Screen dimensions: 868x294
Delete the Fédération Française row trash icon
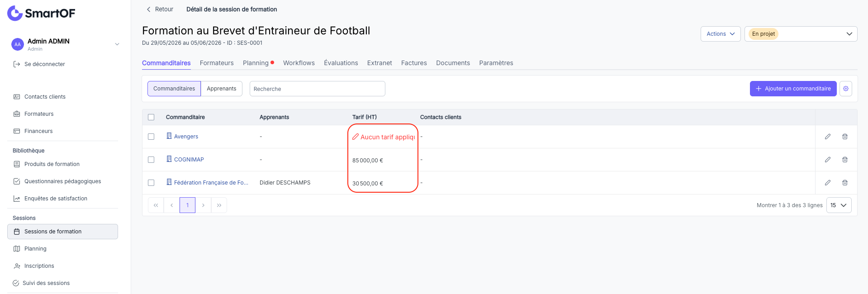pos(845,183)
